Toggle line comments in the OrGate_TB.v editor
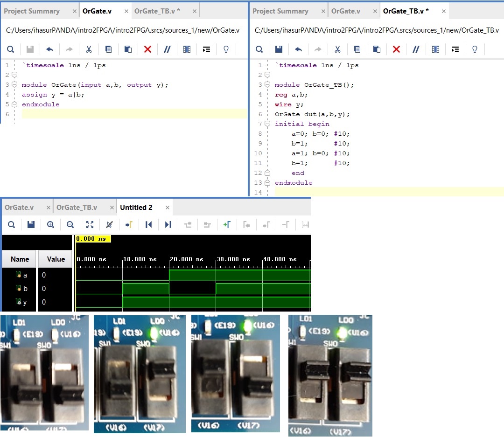The height and width of the screenshot is (437, 504). point(416,49)
